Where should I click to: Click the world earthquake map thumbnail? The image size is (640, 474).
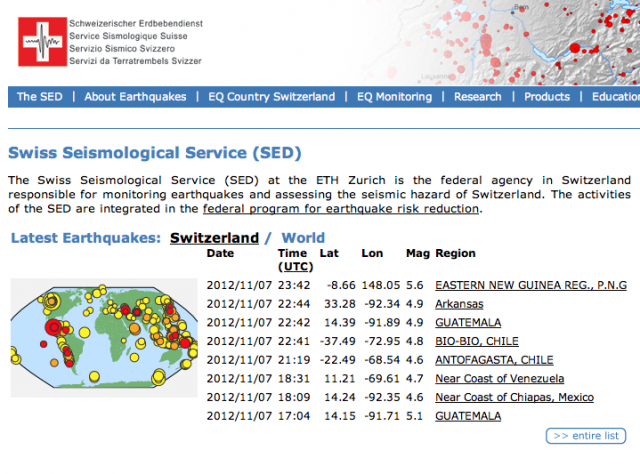point(104,338)
